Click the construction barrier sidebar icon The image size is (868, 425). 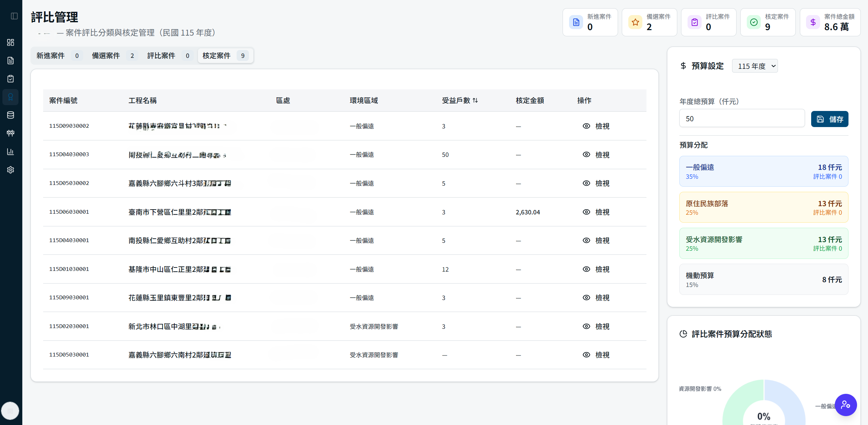tap(11, 133)
